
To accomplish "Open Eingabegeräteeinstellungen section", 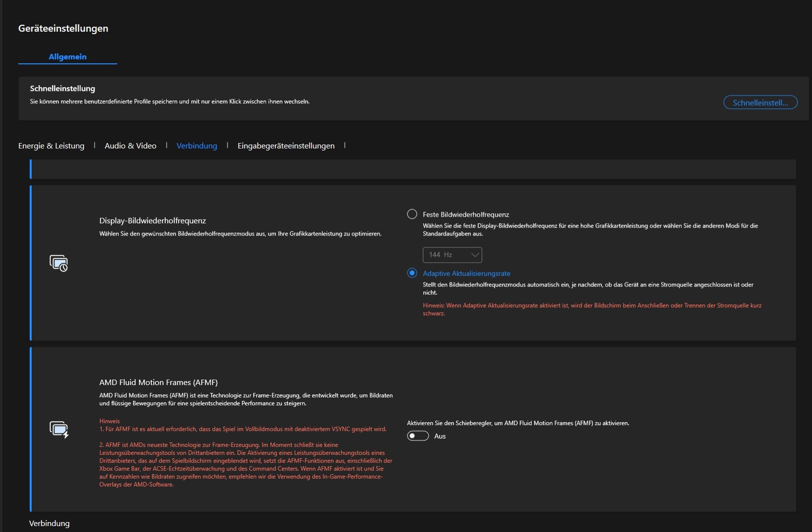I will [x=286, y=146].
